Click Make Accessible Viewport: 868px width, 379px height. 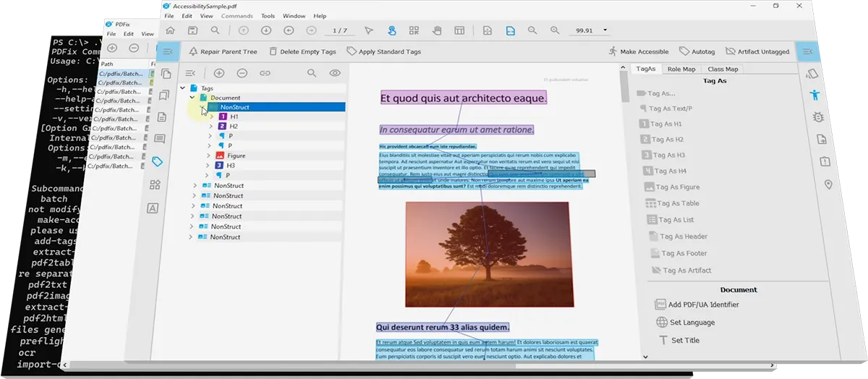pyautogui.click(x=639, y=51)
